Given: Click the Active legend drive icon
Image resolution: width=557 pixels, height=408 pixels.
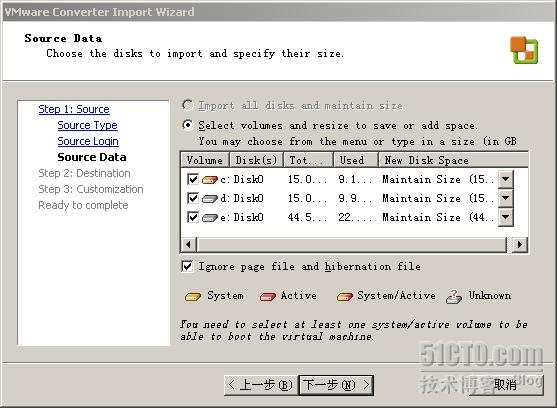Looking at the screenshot, I should pos(267,297).
